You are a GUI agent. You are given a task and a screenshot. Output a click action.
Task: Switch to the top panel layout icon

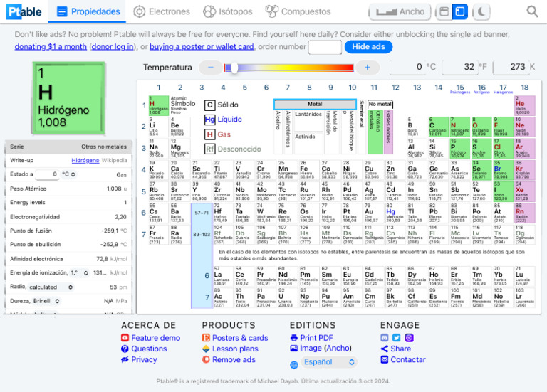[x=443, y=11]
